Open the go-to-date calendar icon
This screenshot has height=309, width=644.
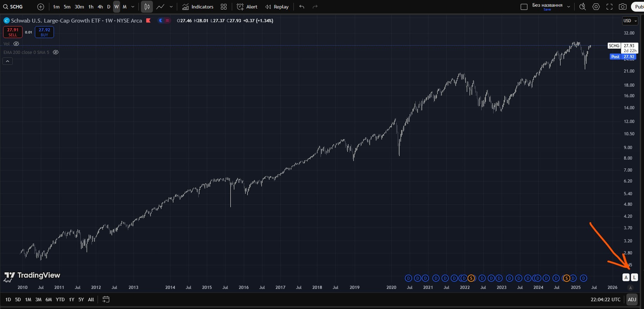[106, 299]
